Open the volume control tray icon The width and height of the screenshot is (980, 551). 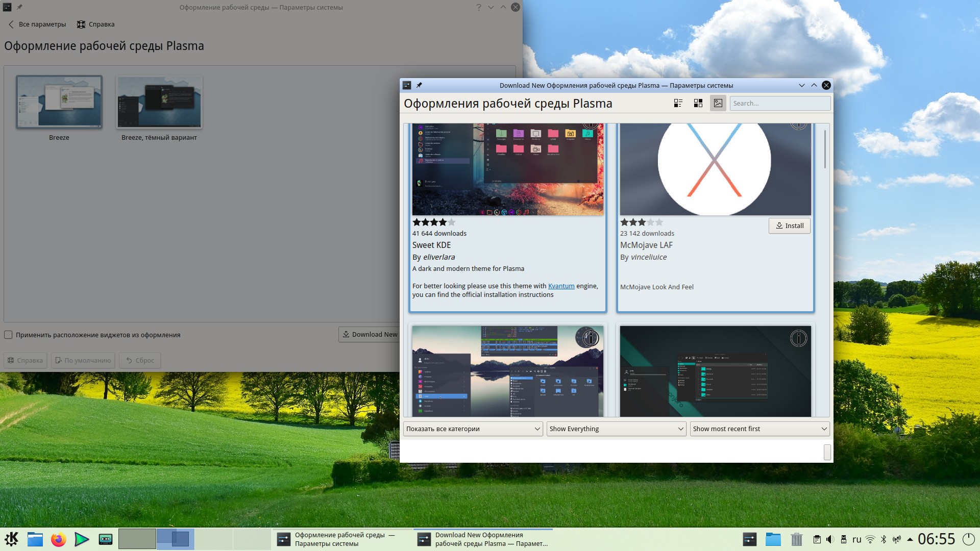pyautogui.click(x=830, y=539)
